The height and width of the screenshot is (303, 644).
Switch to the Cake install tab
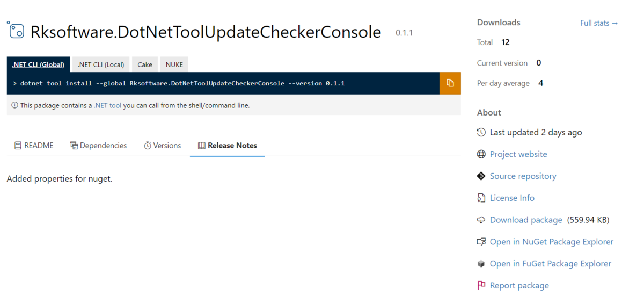coord(145,64)
